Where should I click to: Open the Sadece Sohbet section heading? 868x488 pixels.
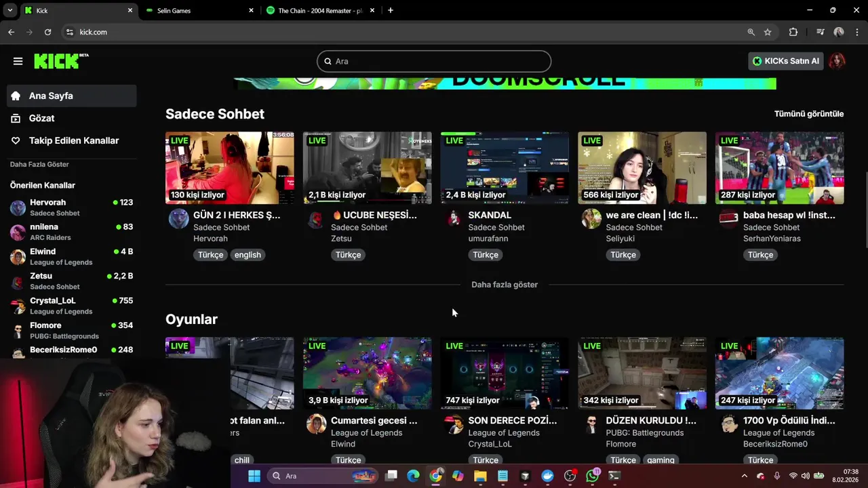click(215, 114)
